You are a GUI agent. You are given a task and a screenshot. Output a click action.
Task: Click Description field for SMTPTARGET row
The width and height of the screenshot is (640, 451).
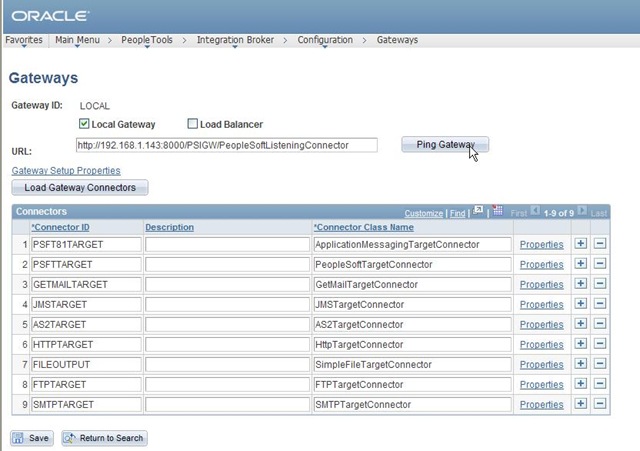pyautogui.click(x=227, y=404)
